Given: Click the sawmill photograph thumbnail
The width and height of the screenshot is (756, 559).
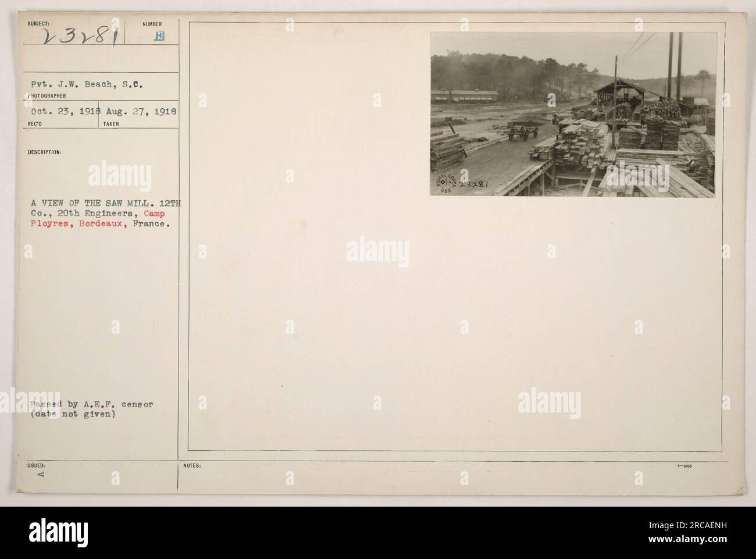Looking at the screenshot, I should [573, 115].
